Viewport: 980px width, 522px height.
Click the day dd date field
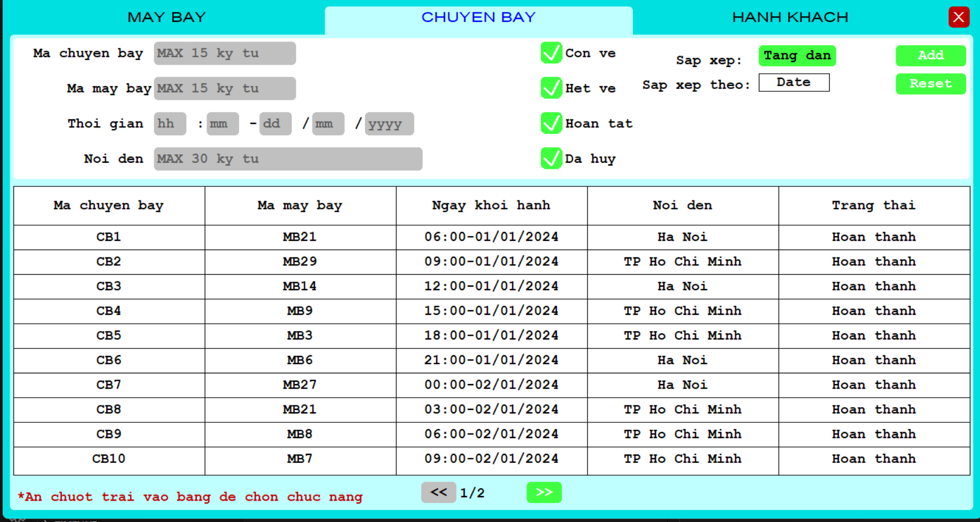point(276,124)
